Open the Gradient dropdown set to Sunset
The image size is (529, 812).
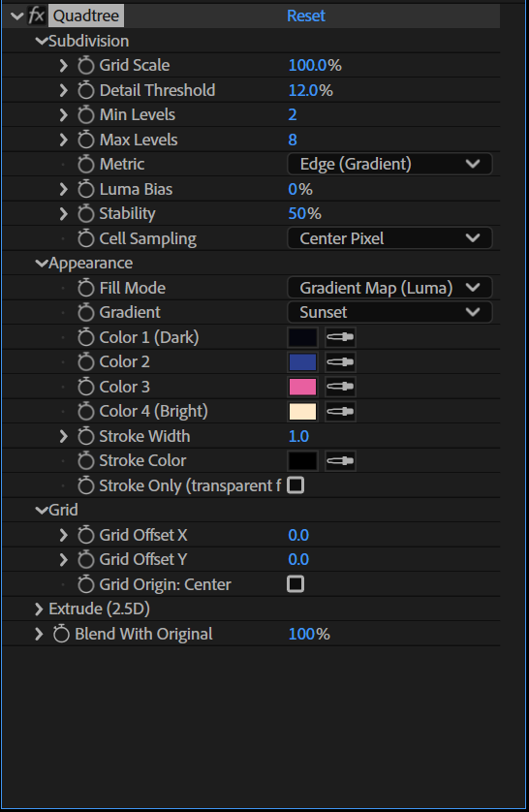point(389,312)
